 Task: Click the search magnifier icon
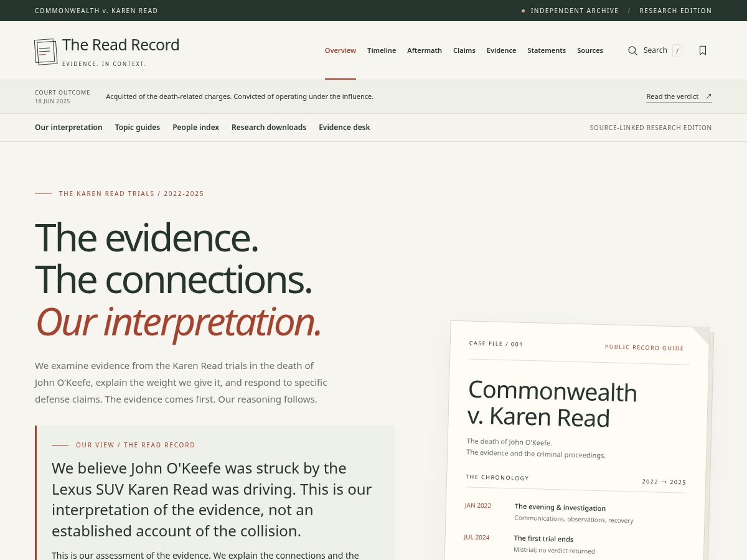click(632, 50)
